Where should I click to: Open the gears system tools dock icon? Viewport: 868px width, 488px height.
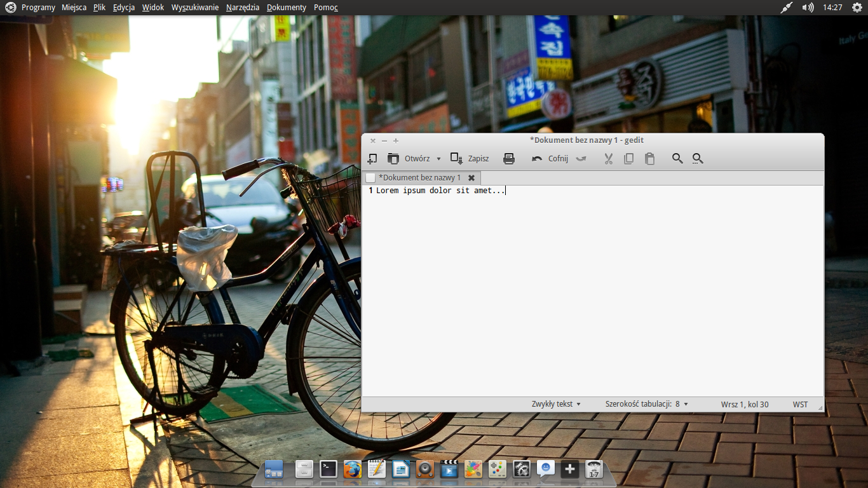coord(522,470)
